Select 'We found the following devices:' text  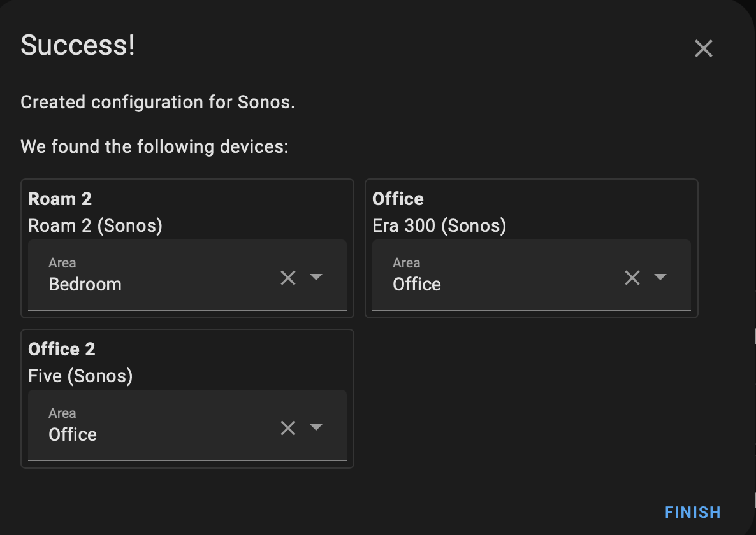point(154,146)
